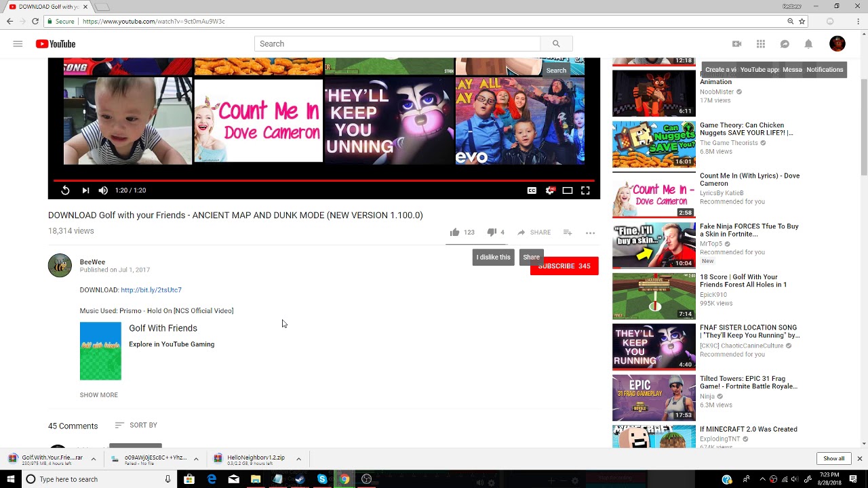Open the baby video endscreen thumbnail

tap(128, 121)
